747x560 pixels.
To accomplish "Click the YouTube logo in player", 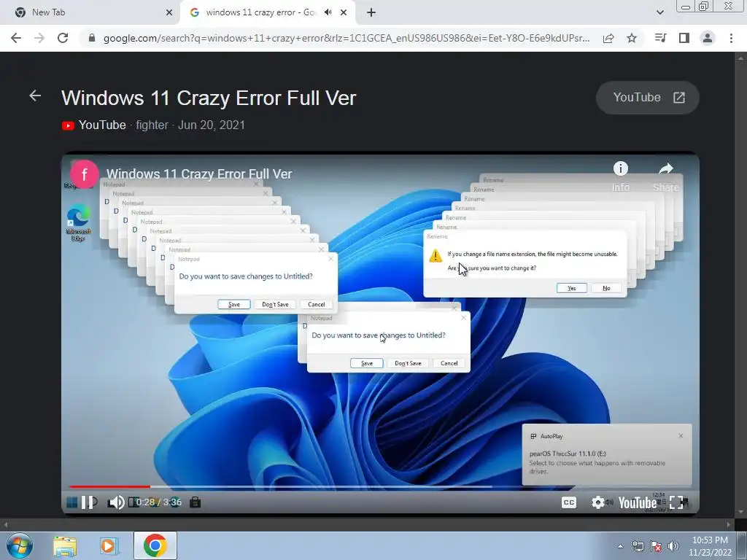I will point(637,502).
